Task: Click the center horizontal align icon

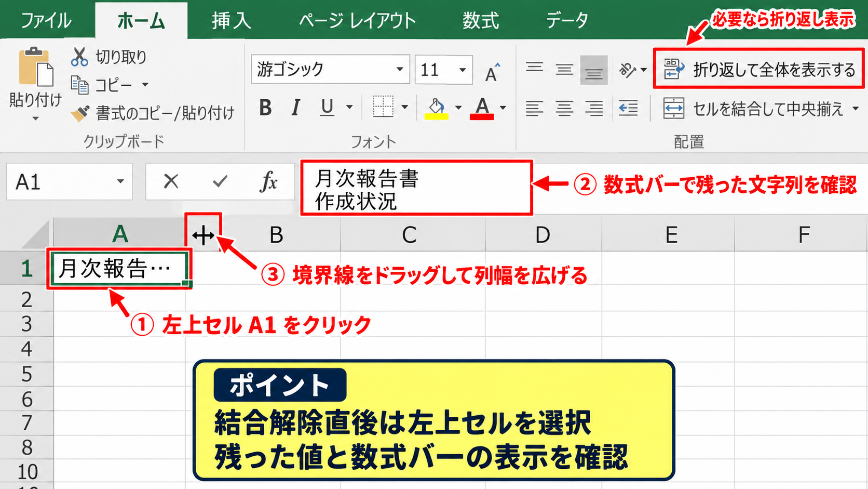Action: [564, 108]
